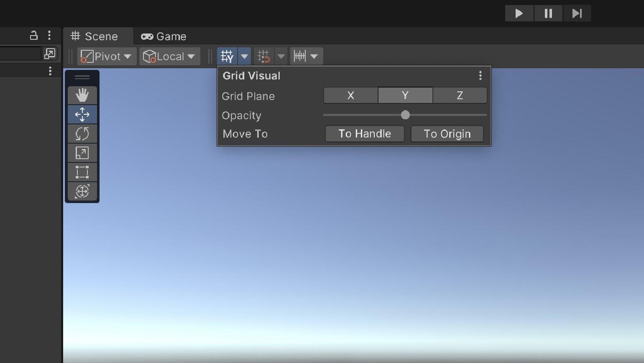
Task: Open the Local handle rotation dropdown
Action: click(169, 57)
